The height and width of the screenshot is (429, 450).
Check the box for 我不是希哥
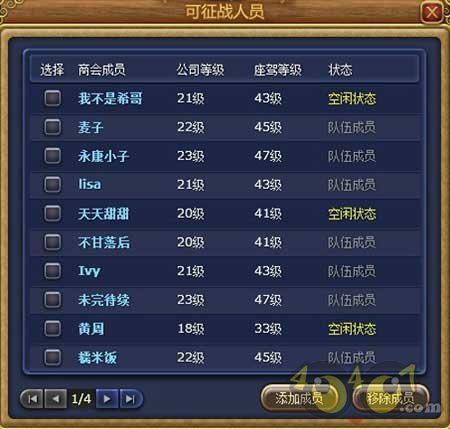click(x=53, y=98)
